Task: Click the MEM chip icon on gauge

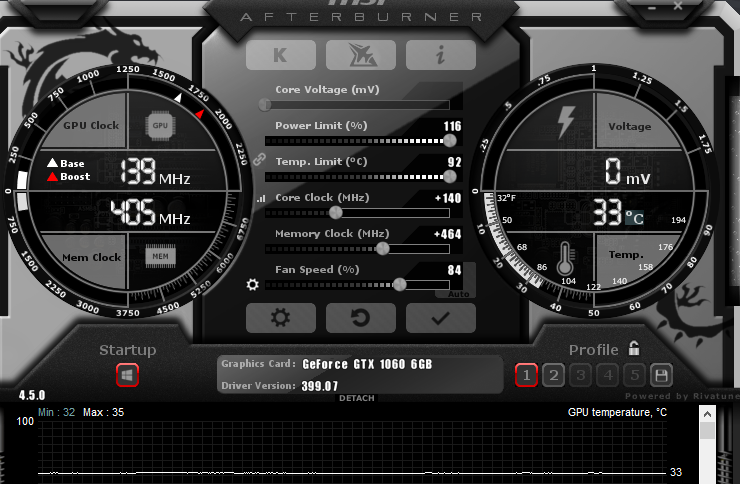Action: (x=160, y=256)
